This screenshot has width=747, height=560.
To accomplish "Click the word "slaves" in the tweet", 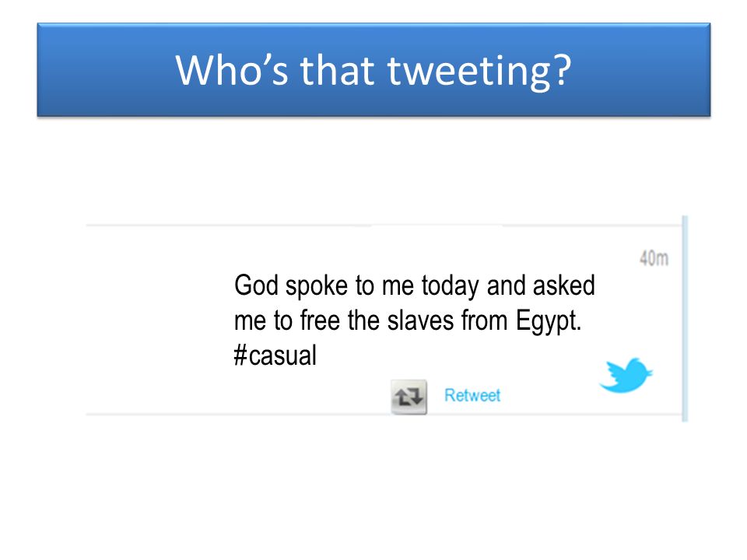I will coord(420,320).
